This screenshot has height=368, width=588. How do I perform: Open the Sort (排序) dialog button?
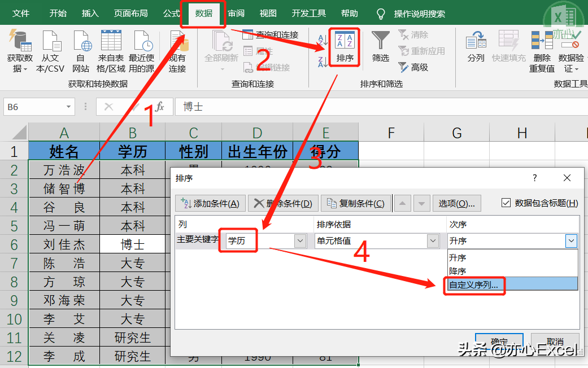345,47
